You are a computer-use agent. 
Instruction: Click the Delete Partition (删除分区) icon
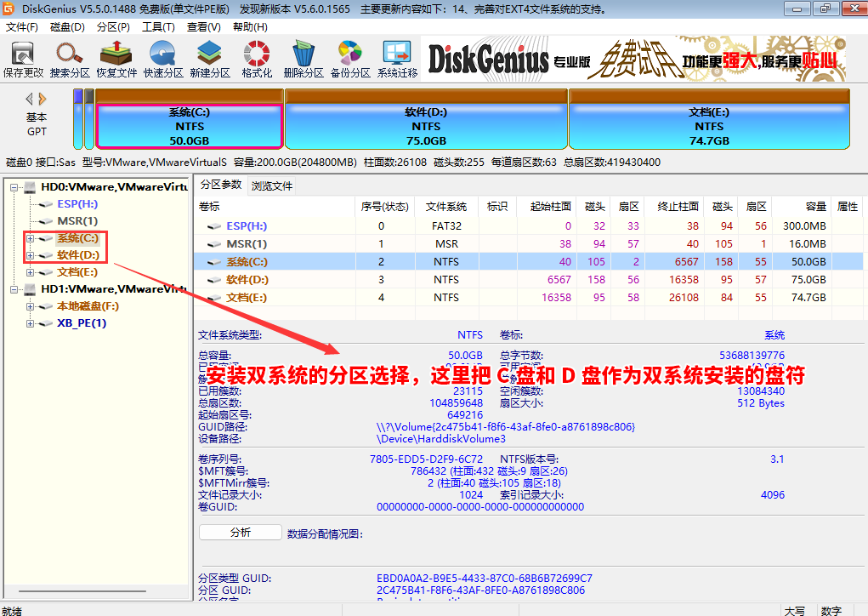click(304, 59)
